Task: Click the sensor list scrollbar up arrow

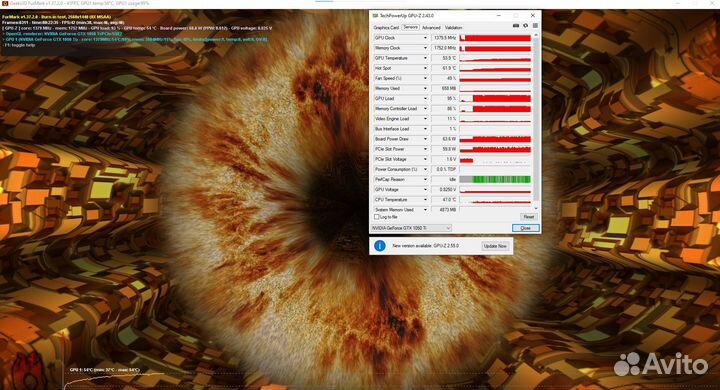Action: pyautogui.click(x=536, y=35)
